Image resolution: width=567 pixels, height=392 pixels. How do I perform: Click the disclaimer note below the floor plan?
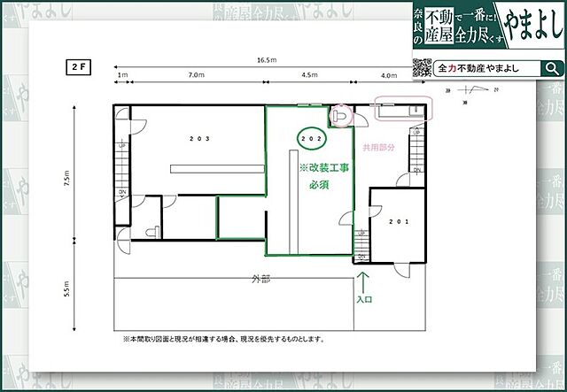224,339
